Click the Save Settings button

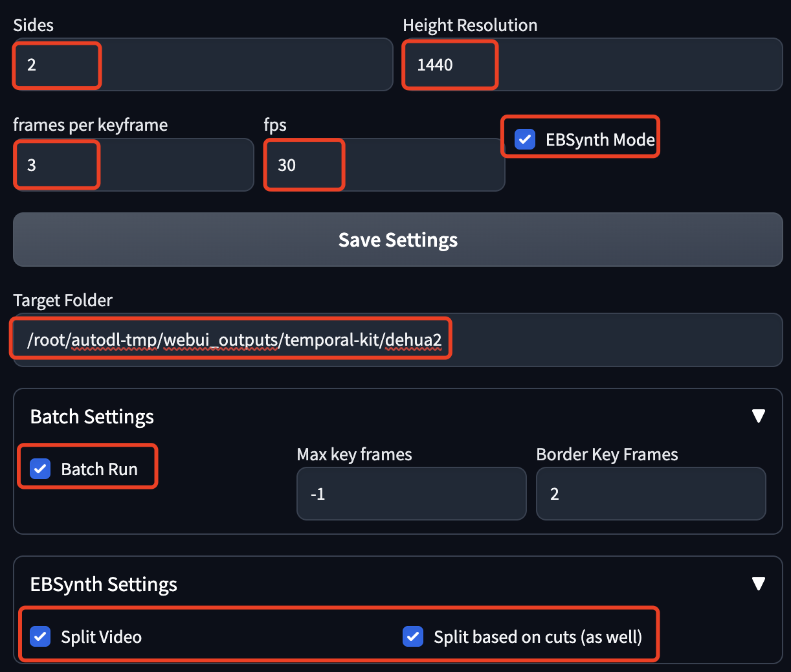tap(397, 240)
